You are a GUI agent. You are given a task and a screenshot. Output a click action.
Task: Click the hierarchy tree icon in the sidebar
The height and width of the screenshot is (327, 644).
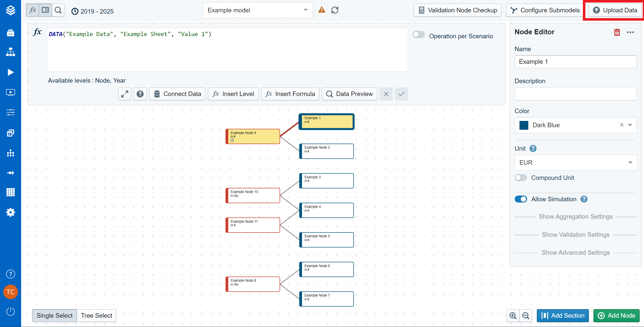pos(10,52)
